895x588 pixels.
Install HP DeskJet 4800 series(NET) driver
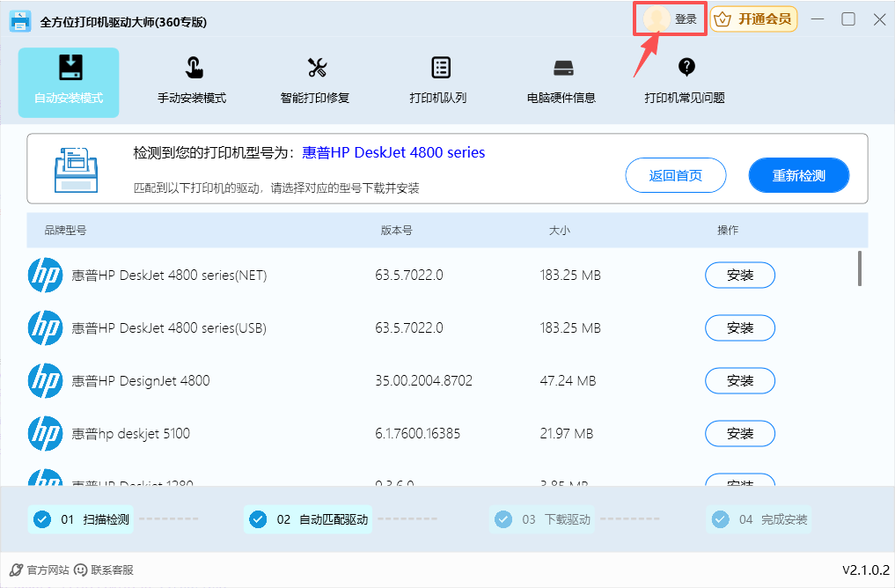740,276
